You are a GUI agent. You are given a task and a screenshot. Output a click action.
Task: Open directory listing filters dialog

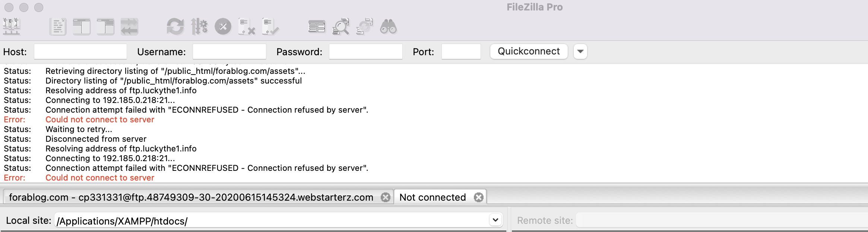[x=317, y=26]
